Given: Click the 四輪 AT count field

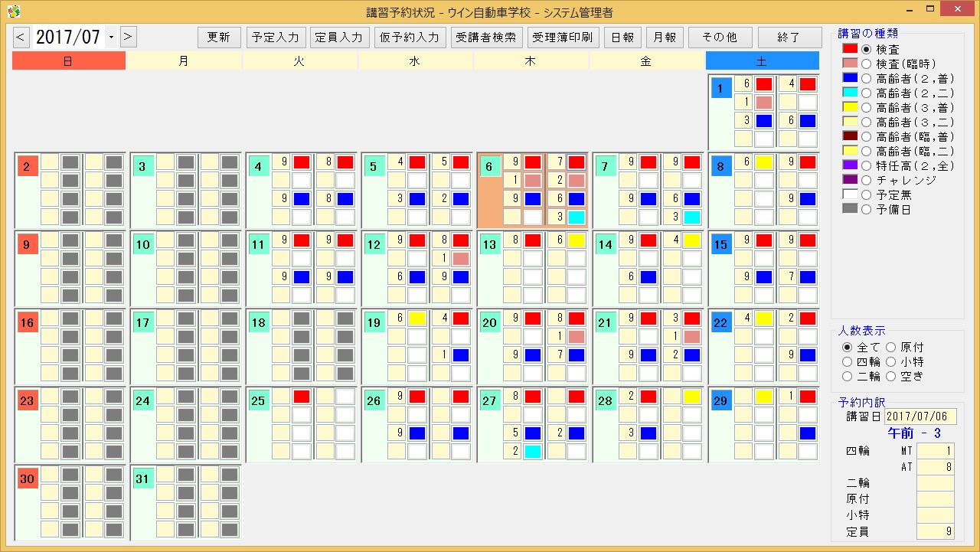Looking at the screenshot, I should tap(936, 467).
